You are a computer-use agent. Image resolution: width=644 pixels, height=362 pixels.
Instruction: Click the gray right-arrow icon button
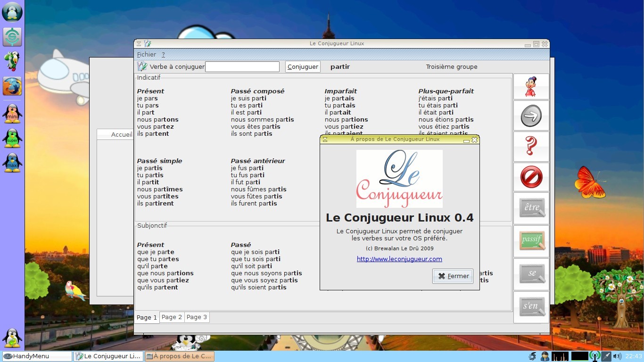point(531,115)
